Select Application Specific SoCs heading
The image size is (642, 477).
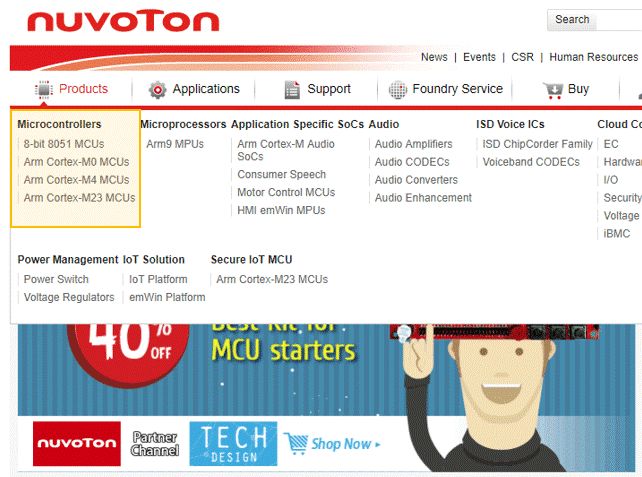297,124
